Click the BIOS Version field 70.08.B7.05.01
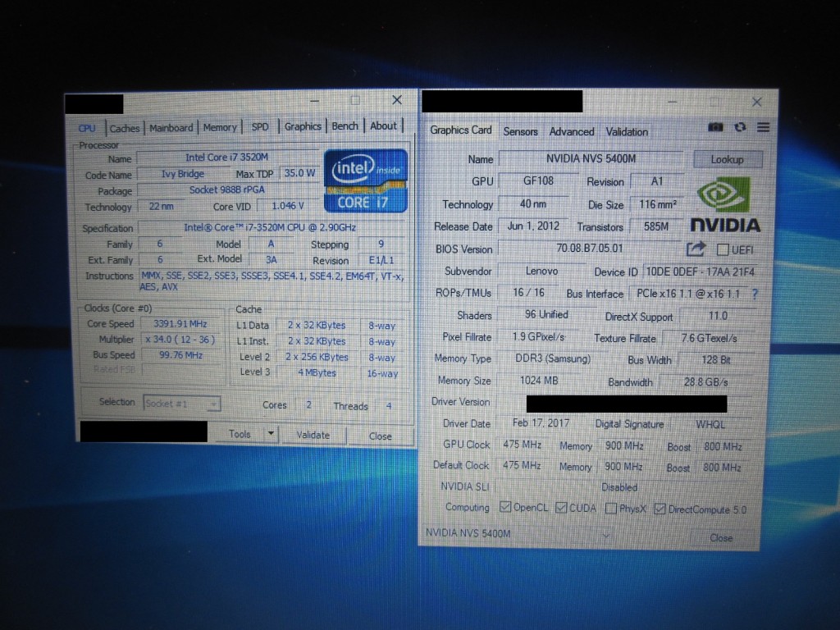Screen dimensions: 840x630 click(589, 249)
